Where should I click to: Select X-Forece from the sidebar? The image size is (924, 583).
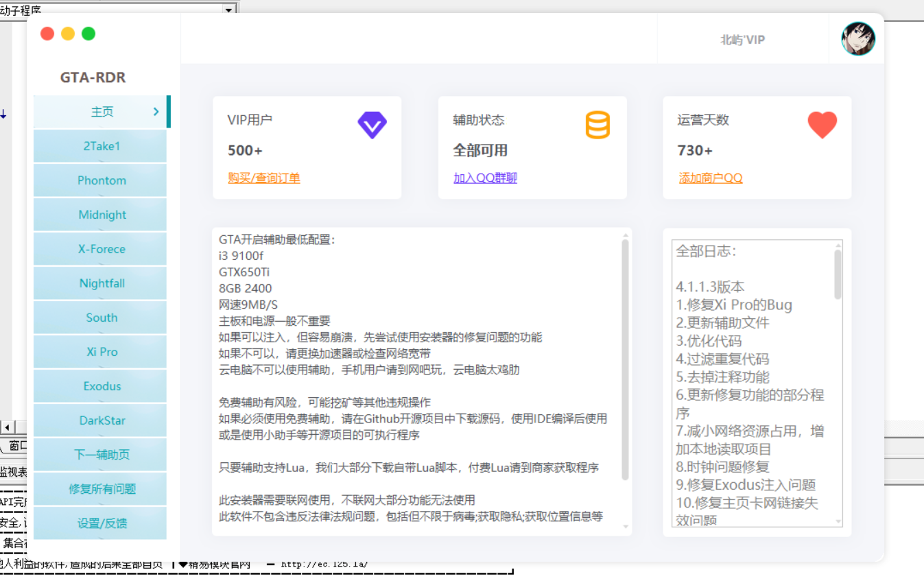pyautogui.click(x=100, y=249)
